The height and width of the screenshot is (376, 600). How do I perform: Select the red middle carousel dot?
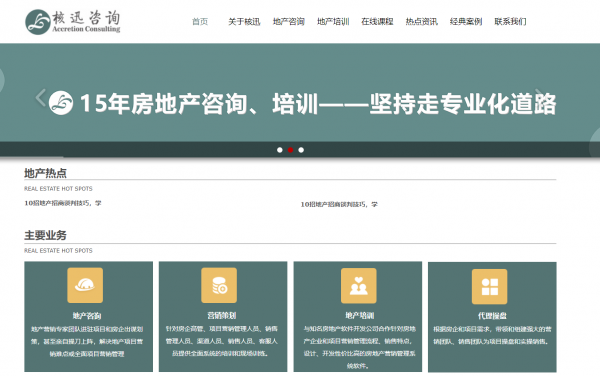290,150
